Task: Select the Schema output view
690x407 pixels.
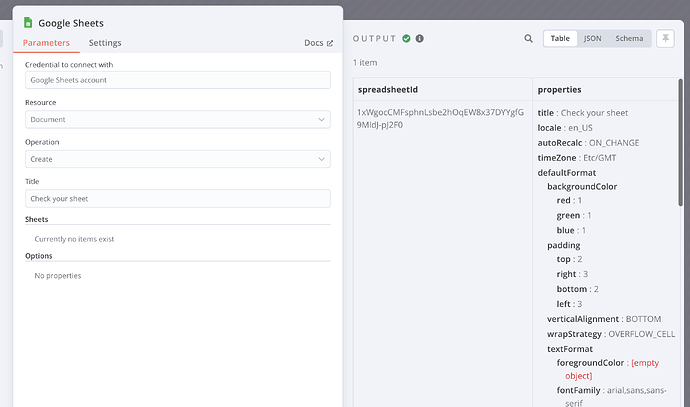Action: (629, 38)
